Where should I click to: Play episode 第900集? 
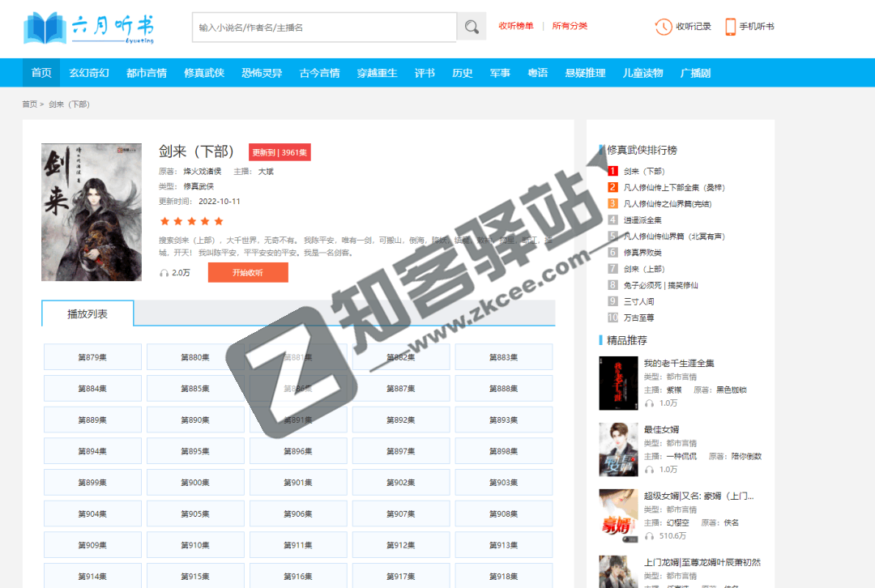(x=194, y=482)
